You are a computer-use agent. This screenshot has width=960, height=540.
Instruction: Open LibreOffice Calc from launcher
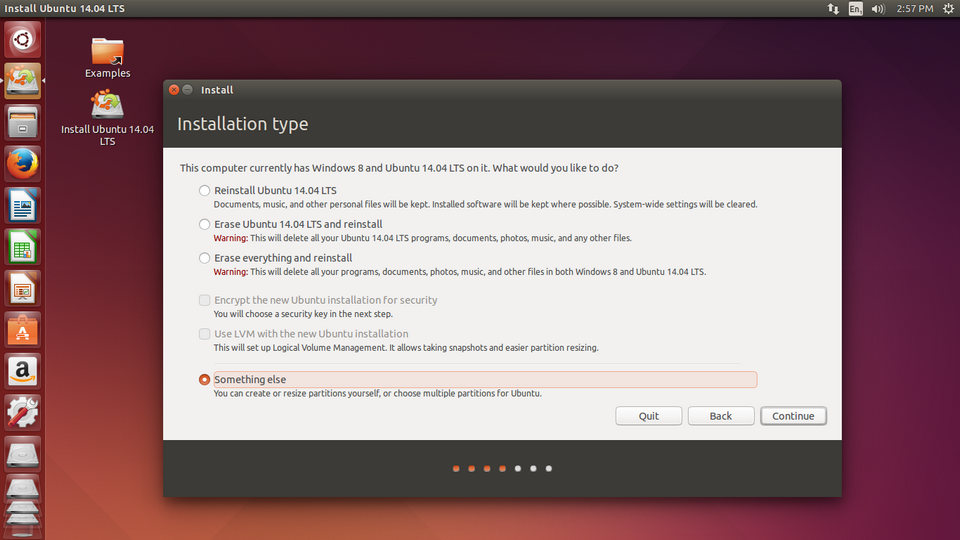pyautogui.click(x=23, y=247)
